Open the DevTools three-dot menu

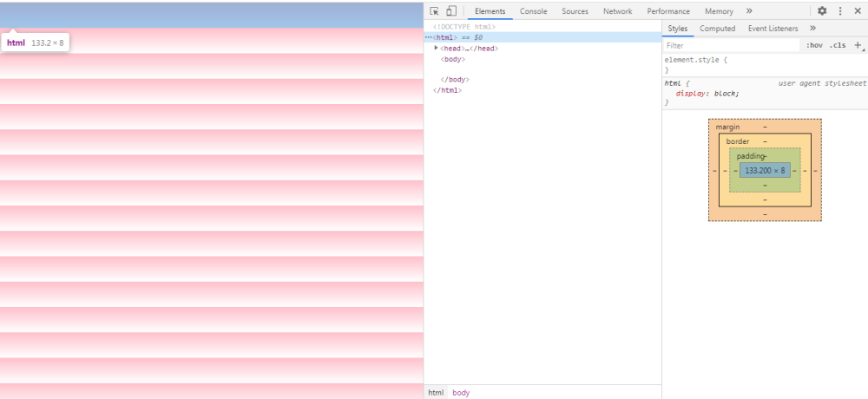(x=840, y=11)
